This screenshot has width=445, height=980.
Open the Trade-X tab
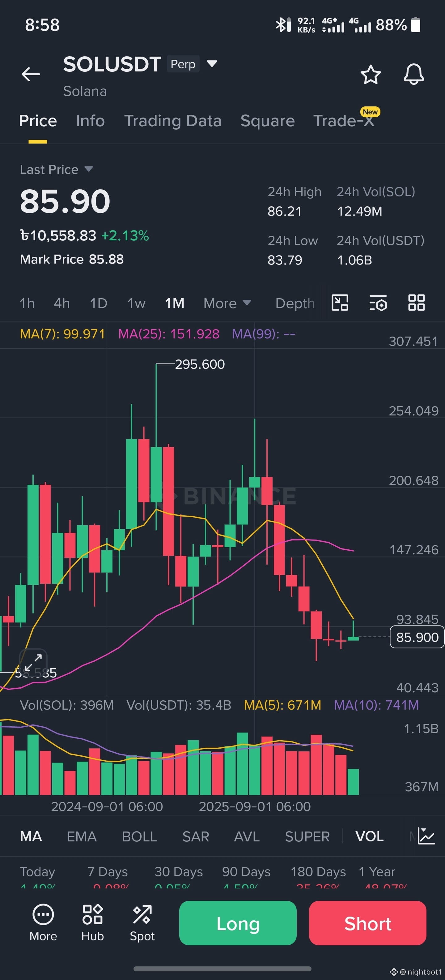tap(344, 121)
